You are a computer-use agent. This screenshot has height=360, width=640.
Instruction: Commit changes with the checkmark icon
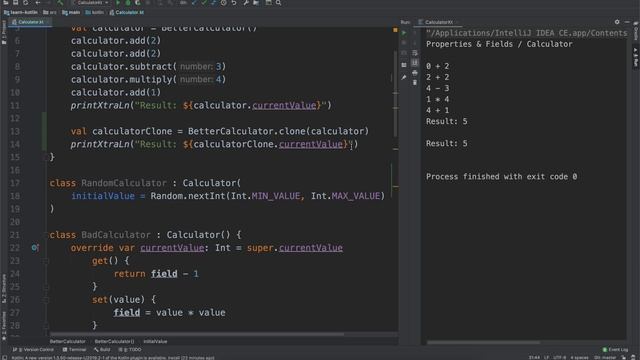204,3
